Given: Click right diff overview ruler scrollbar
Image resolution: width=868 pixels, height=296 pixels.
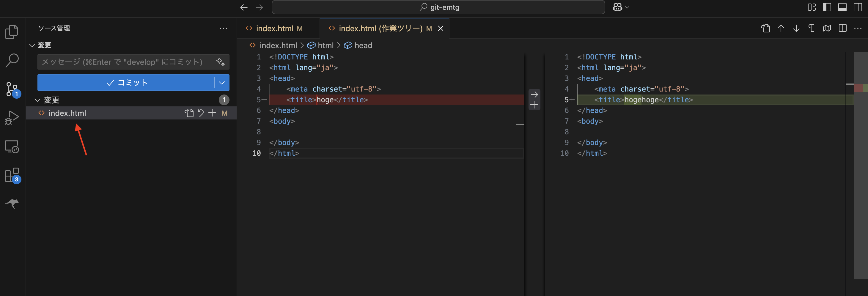Looking at the screenshot, I should pos(861,165).
